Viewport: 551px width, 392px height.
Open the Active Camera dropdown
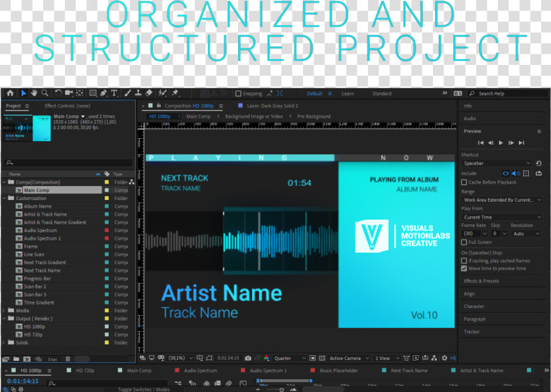click(x=349, y=359)
